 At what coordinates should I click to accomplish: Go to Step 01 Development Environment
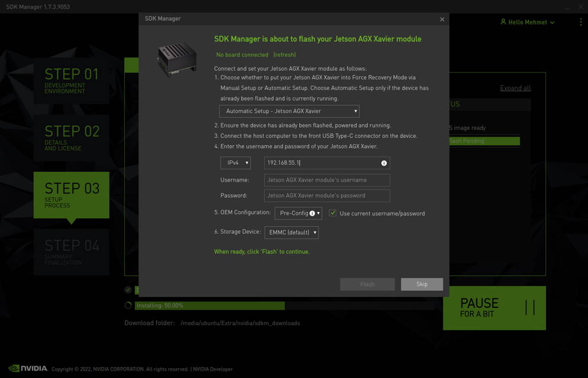[x=71, y=80]
